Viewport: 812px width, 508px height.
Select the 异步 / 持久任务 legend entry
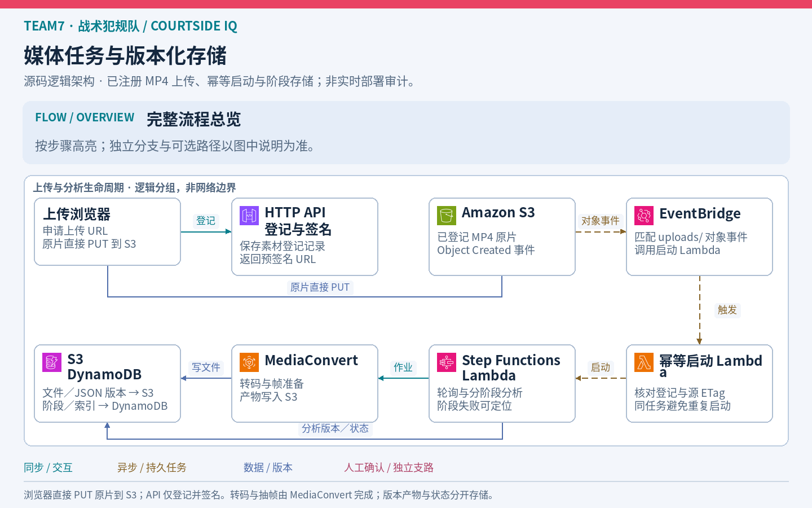(152, 467)
